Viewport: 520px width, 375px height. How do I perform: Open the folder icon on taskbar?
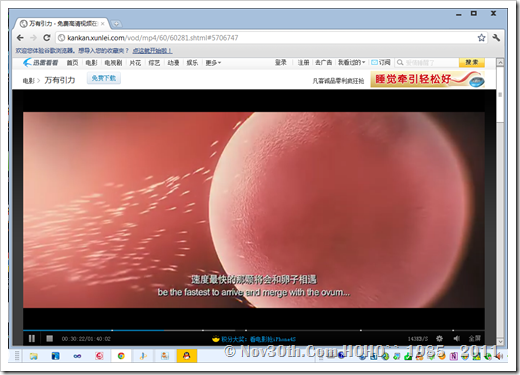[x=34, y=356]
